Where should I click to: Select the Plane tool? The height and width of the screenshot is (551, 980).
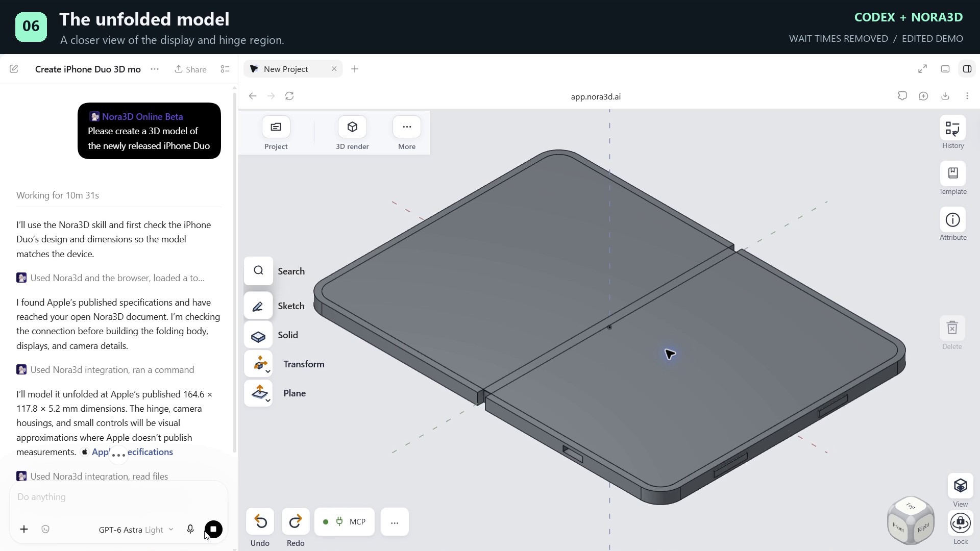point(258,393)
